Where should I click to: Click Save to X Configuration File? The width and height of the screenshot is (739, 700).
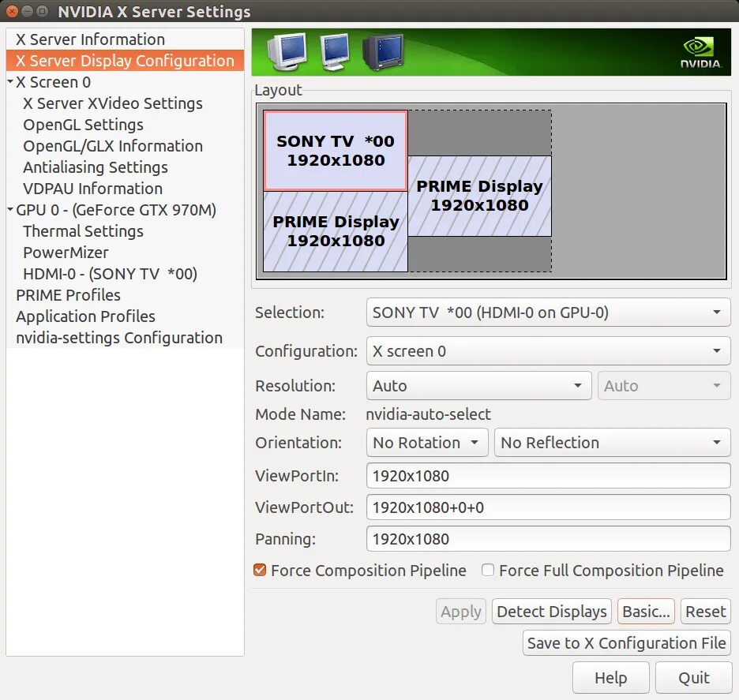[x=627, y=643]
